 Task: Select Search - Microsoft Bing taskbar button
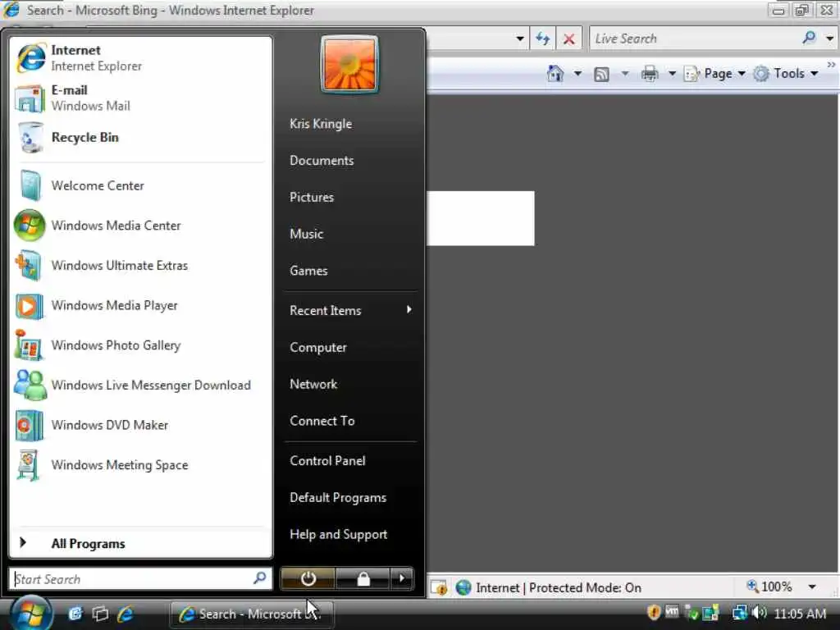point(251,614)
